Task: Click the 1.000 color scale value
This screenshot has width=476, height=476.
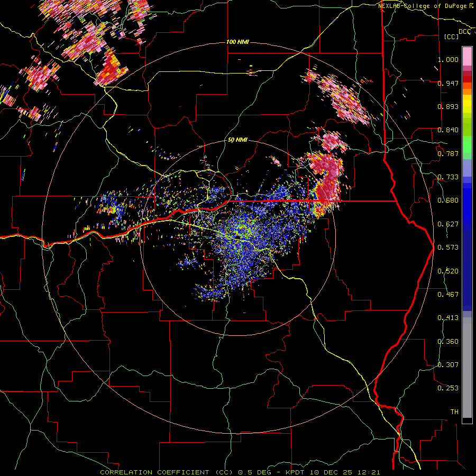Action: pos(448,59)
